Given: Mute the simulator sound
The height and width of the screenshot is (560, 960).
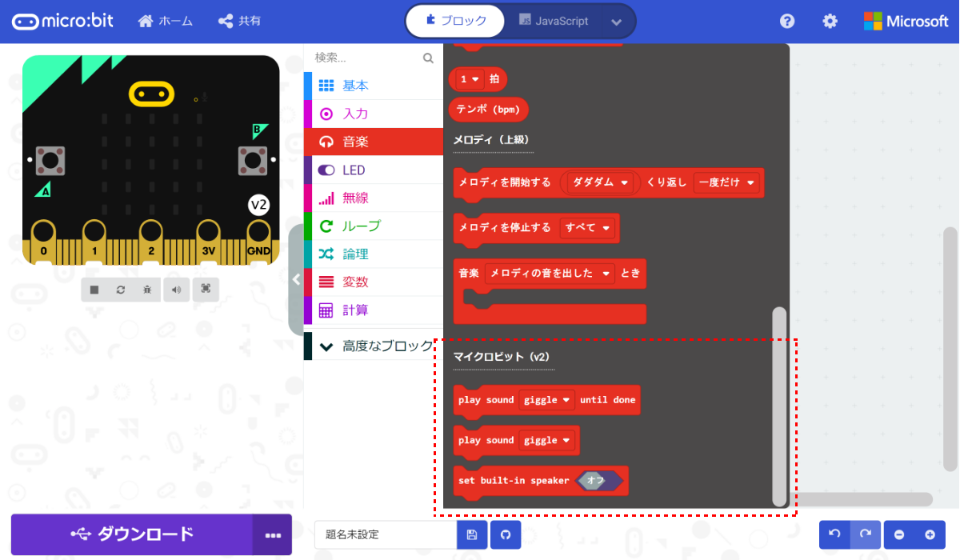Looking at the screenshot, I should coord(176,289).
